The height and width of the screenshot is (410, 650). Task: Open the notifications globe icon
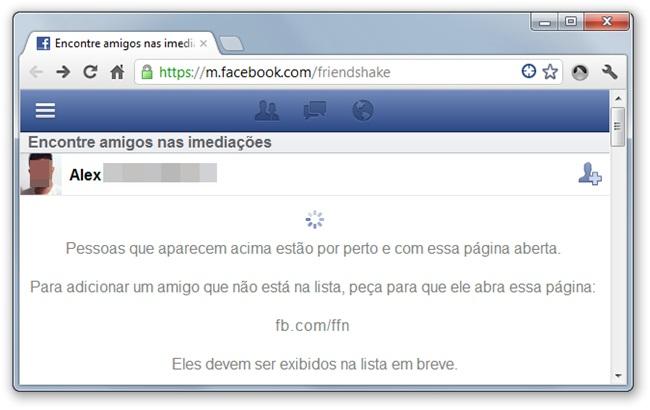click(363, 110)
